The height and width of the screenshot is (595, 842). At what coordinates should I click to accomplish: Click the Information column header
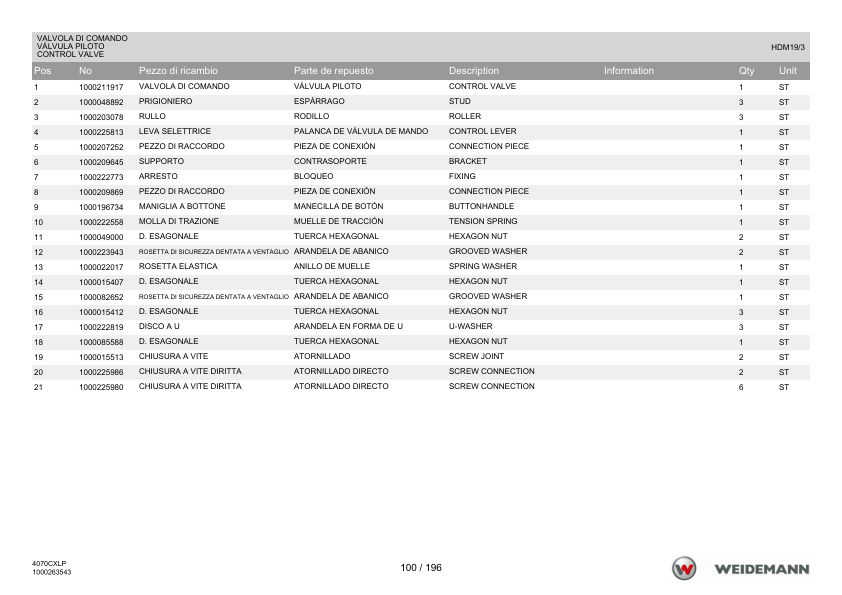tap(629, 71)
